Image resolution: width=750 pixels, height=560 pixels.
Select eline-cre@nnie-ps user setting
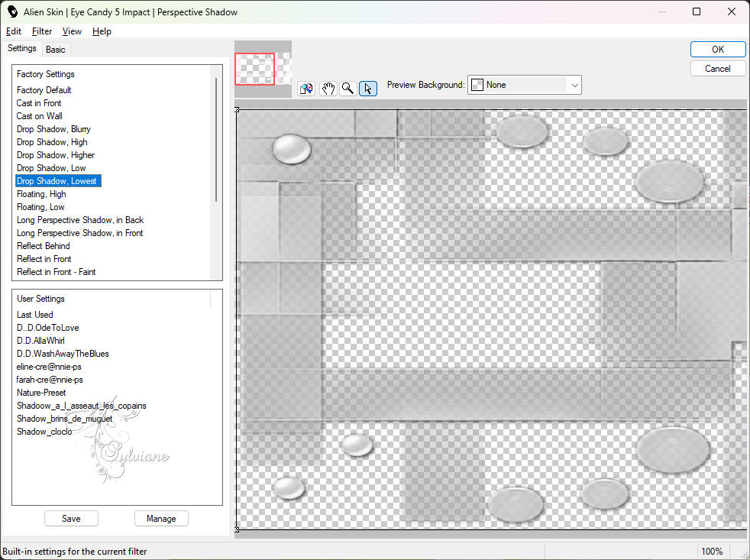49,367
